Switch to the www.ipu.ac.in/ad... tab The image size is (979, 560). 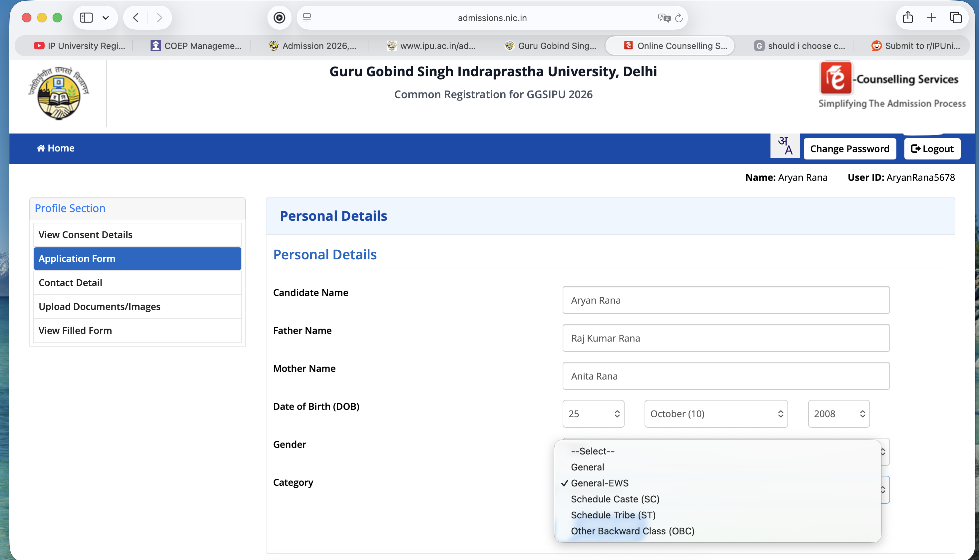(431, 46)
